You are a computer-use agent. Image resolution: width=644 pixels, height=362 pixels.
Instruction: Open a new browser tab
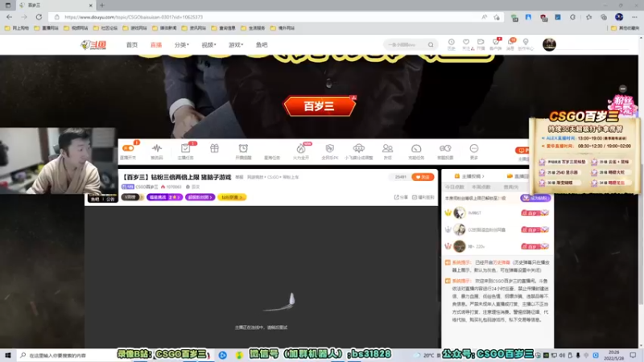pyautogui.click(x=102, y=6)
